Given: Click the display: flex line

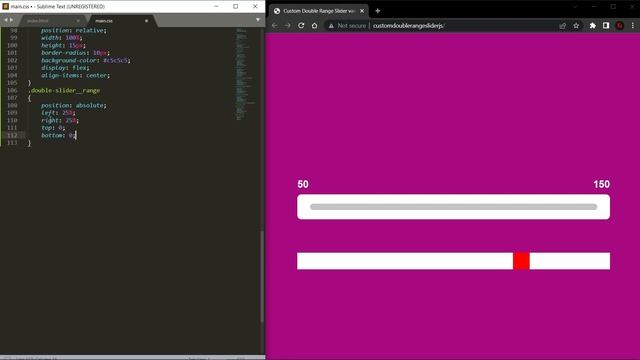Looking at the screenshot, I should point(65,68).
